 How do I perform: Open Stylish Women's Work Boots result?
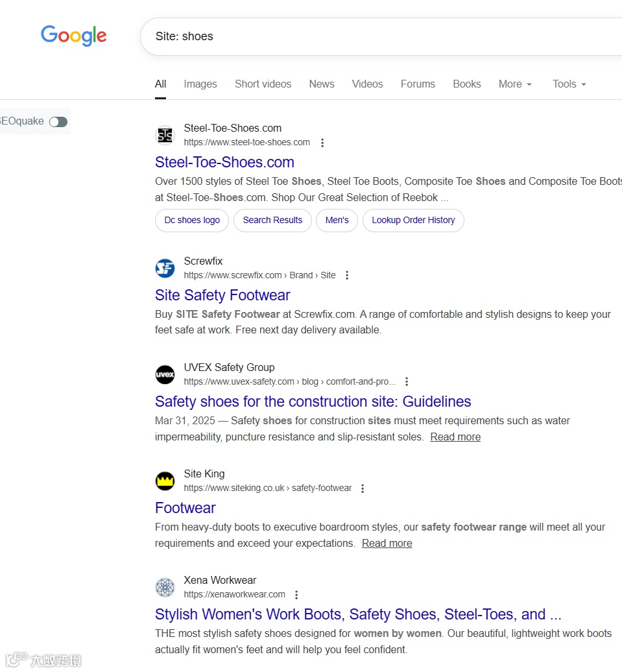tap(358, 614)
